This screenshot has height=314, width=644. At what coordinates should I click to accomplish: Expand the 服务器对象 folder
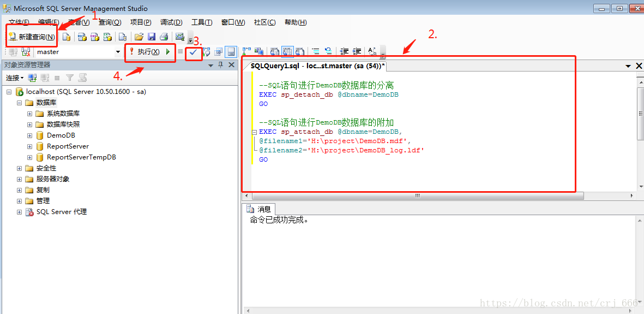pos(19,180)
